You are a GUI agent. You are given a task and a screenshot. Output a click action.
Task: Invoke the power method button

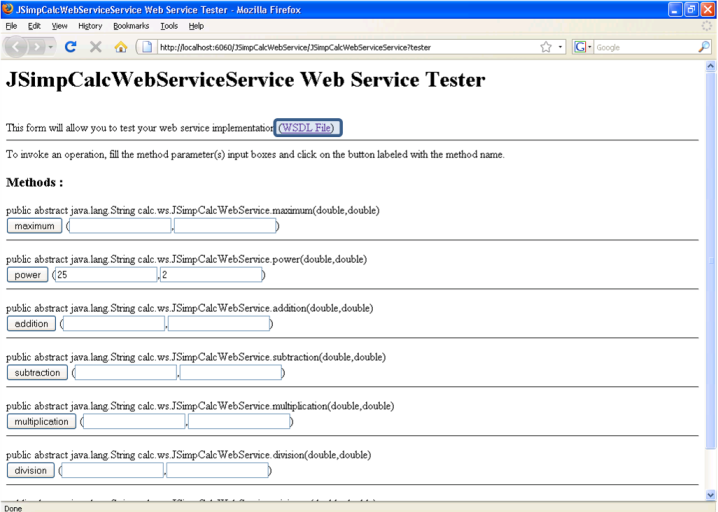pyautogui.click(x=27, y=275)
